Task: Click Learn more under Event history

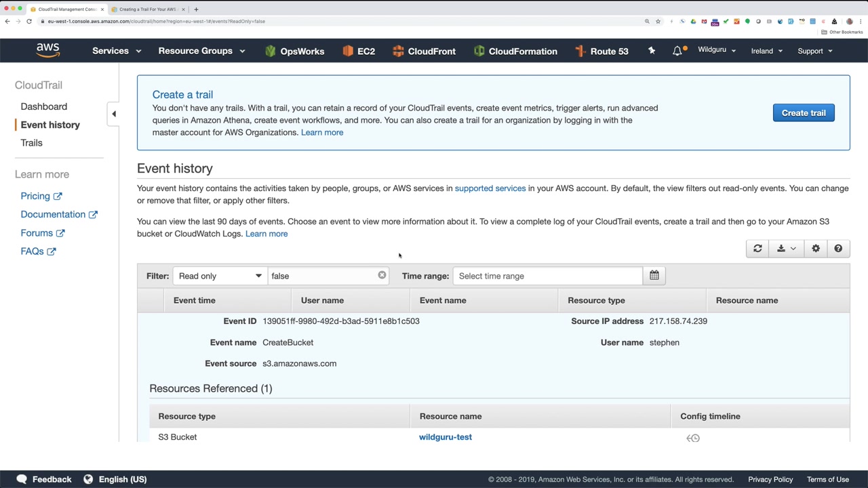Action: tap(267, 234)
